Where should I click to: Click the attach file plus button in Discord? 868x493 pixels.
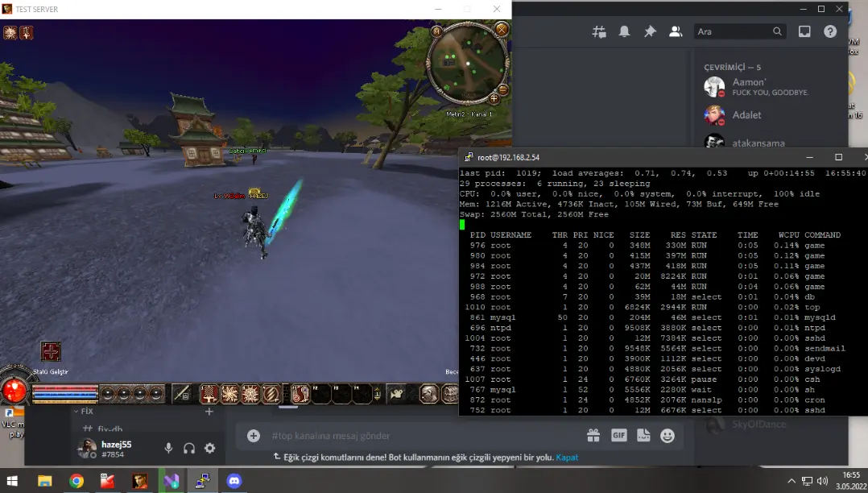254,436
